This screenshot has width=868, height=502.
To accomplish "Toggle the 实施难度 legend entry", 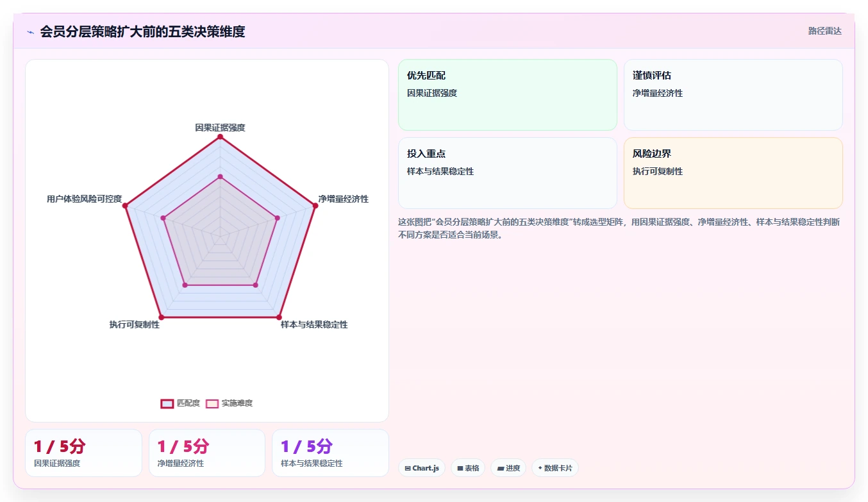I will 229,403.
